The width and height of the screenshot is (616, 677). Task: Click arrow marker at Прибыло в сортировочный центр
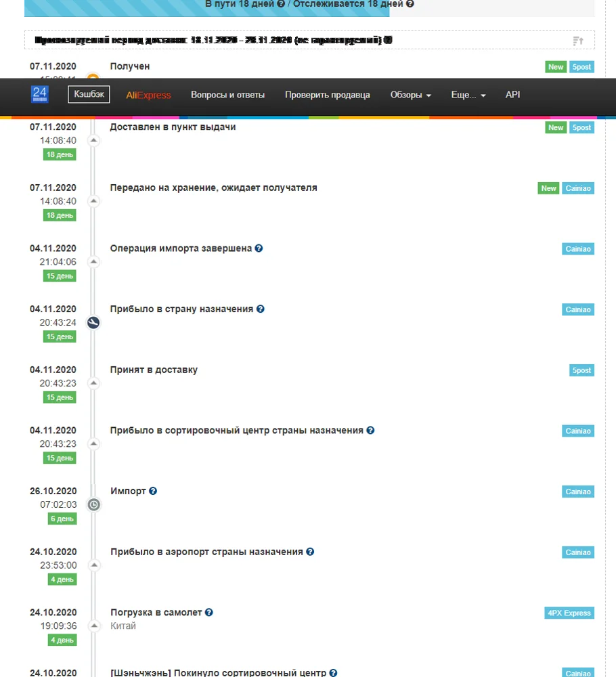93,444
